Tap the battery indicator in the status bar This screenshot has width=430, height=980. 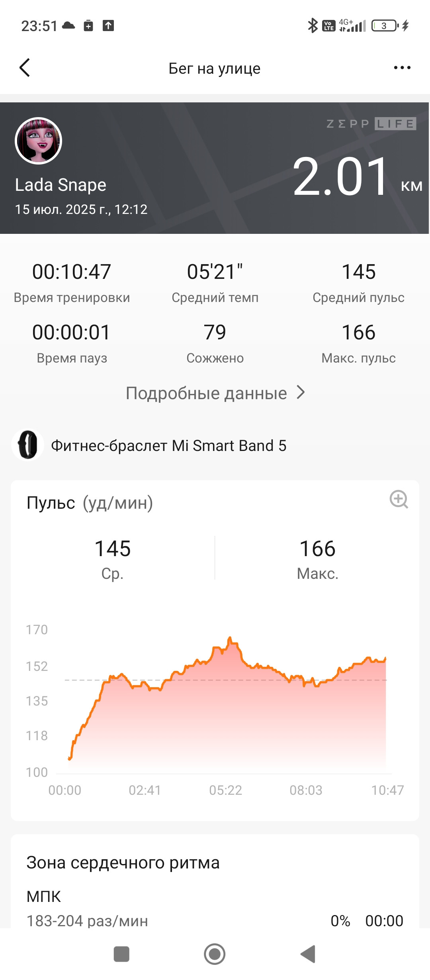385,26
